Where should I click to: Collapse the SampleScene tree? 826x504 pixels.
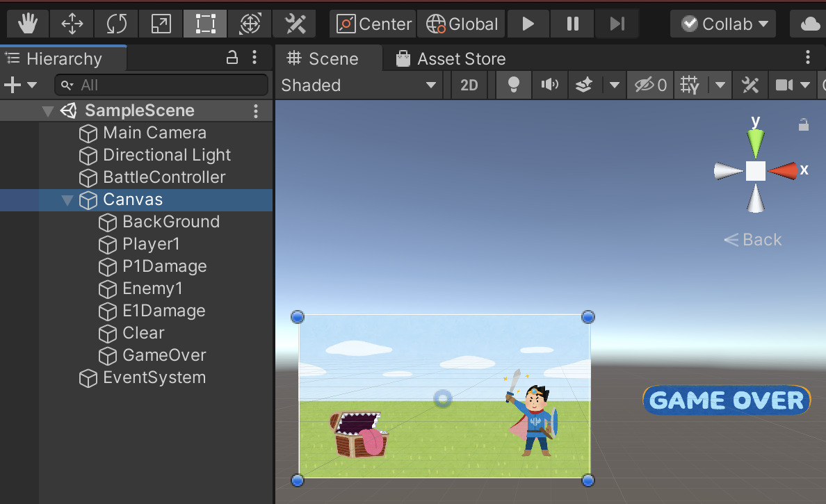coord(48,111)
